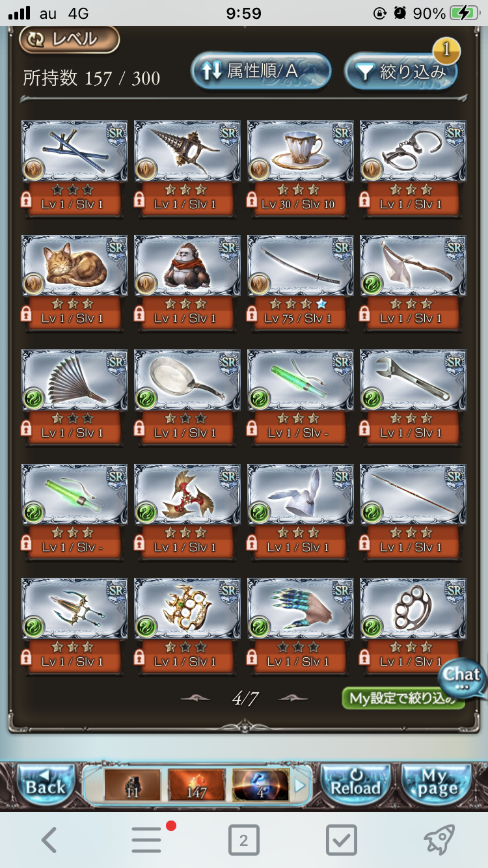Tap the silver wrench weapon
Image resolution: width=488 pixels, height=868 pixels.
(413, 381)
